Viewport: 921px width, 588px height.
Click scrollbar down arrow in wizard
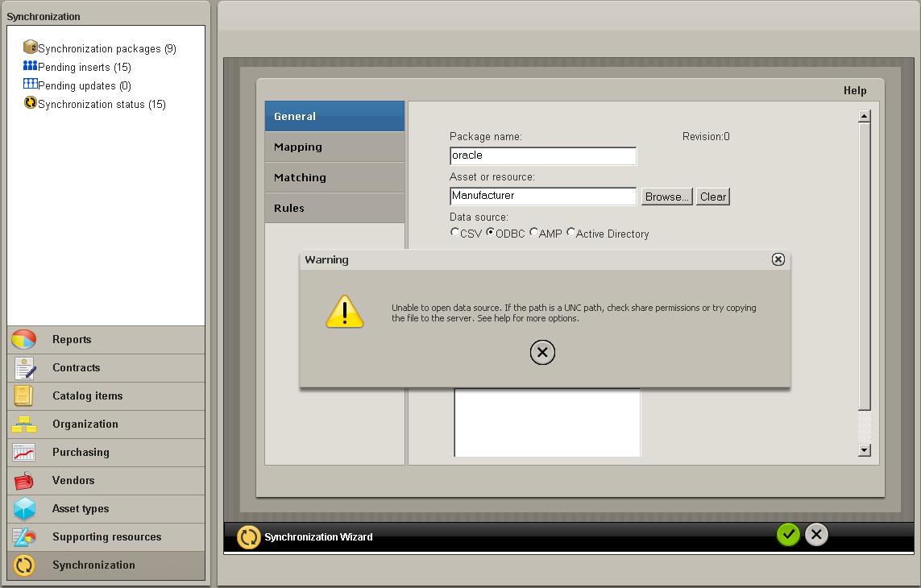pyautogui.click(x=865, y=450)
